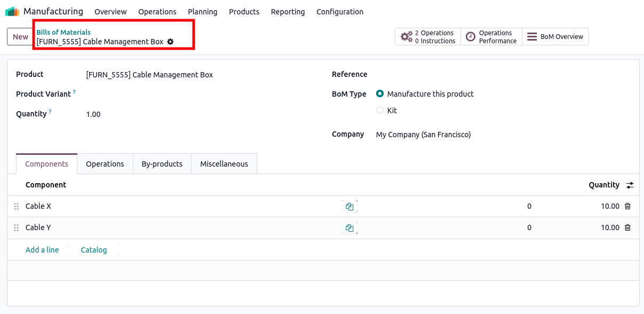This screenshot has width=644, height=314.
Task: Open the Products dropdown menu
Action: (x=244, y=12)
